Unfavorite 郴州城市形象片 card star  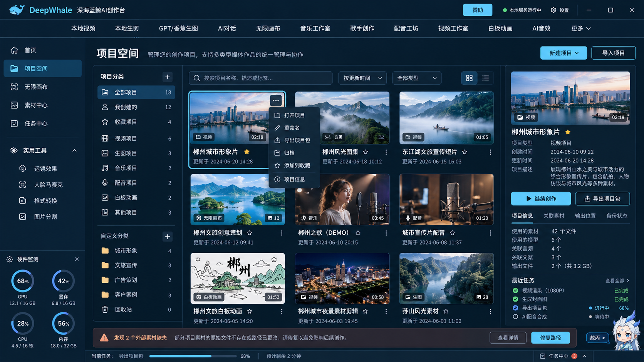click(x=247, y=152)
